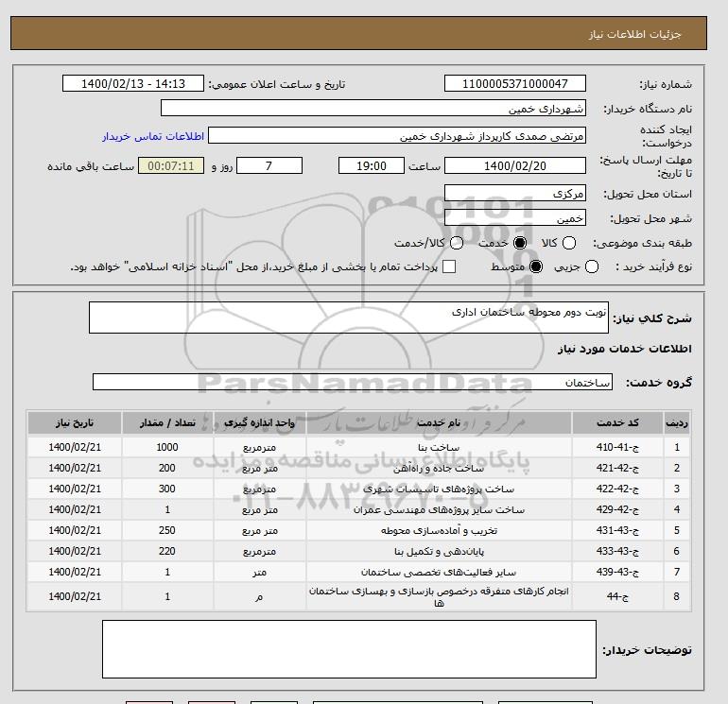728x704 pixels.
Task: Select the خدمت radio button
Action: click(x=520, y=243)
